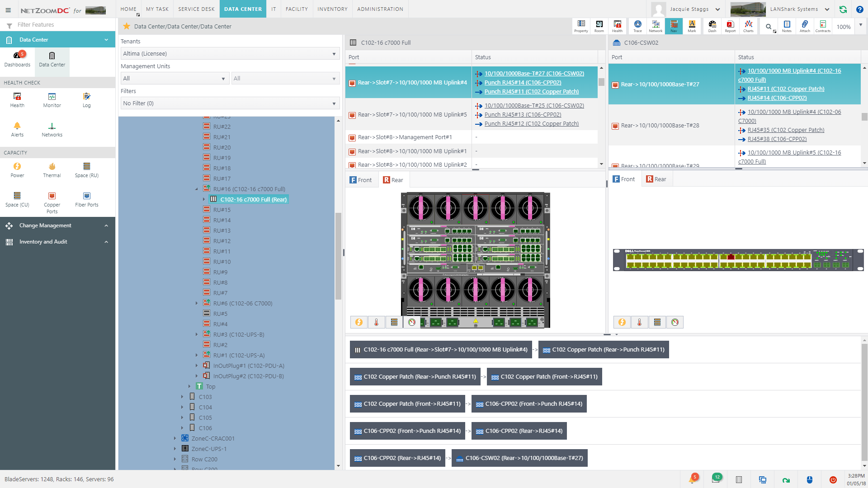The width and height of the screenshot is (868, 488).
Task: Select the Health check icon
Action: click(17, 97)
